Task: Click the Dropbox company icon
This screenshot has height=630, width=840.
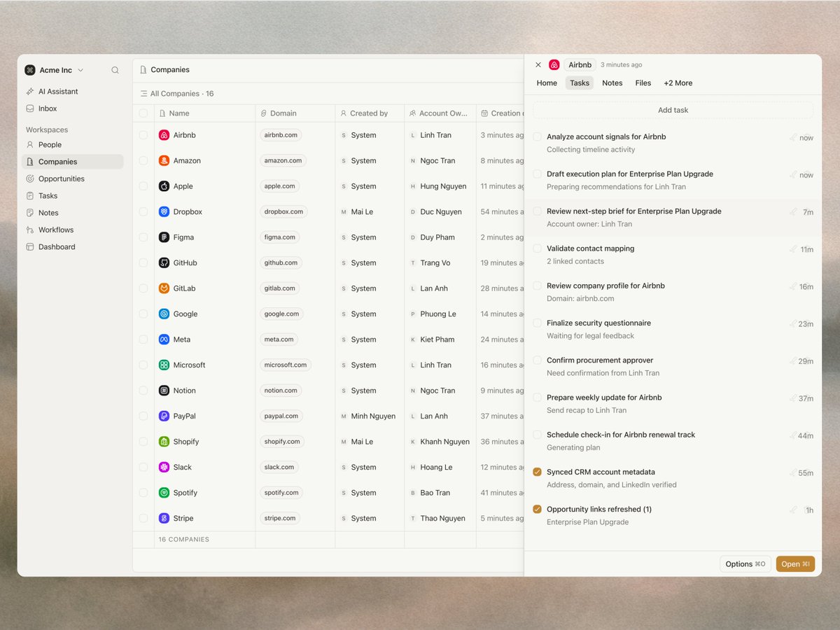Action: 164,212
